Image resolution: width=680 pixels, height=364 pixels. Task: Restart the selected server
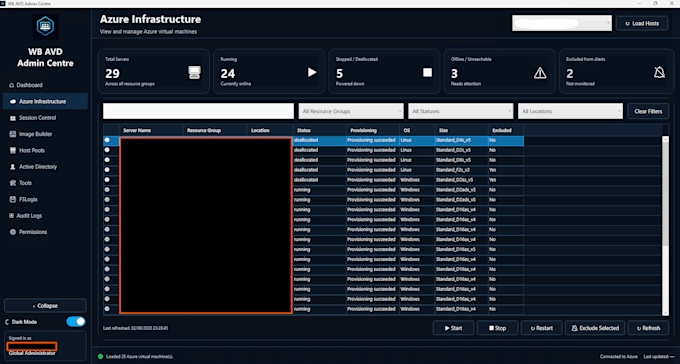[x=542, y=328]
